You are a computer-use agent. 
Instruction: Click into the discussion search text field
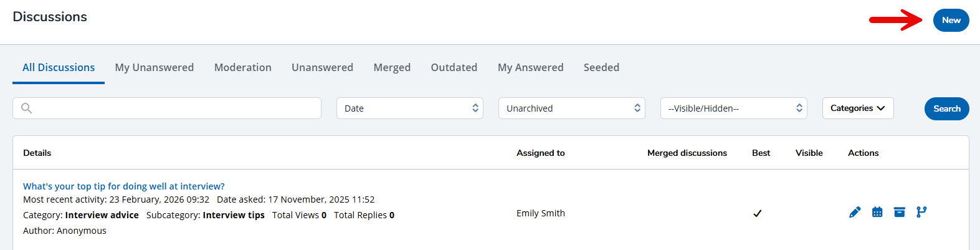click(x=174, y=108)
